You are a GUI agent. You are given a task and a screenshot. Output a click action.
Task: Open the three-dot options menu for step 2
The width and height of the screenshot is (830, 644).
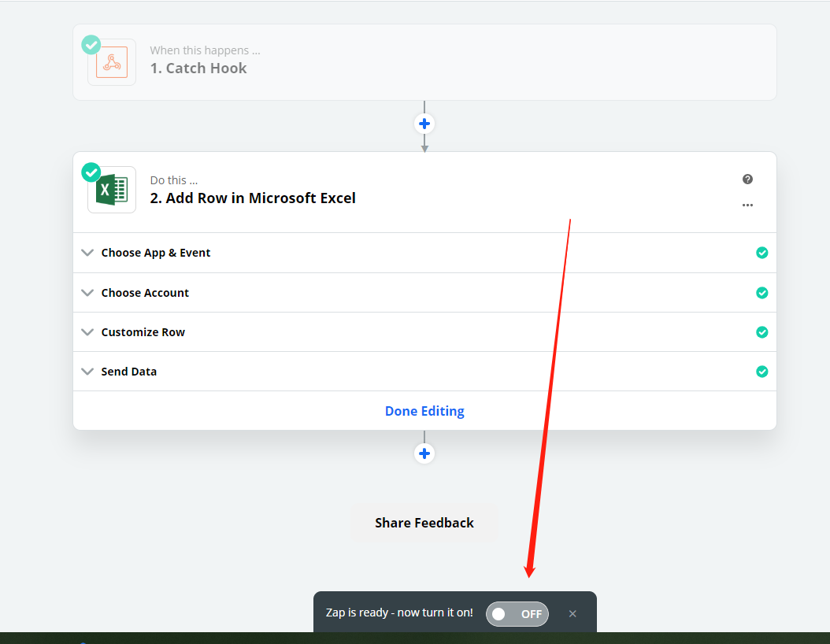(x=747, y=205)
